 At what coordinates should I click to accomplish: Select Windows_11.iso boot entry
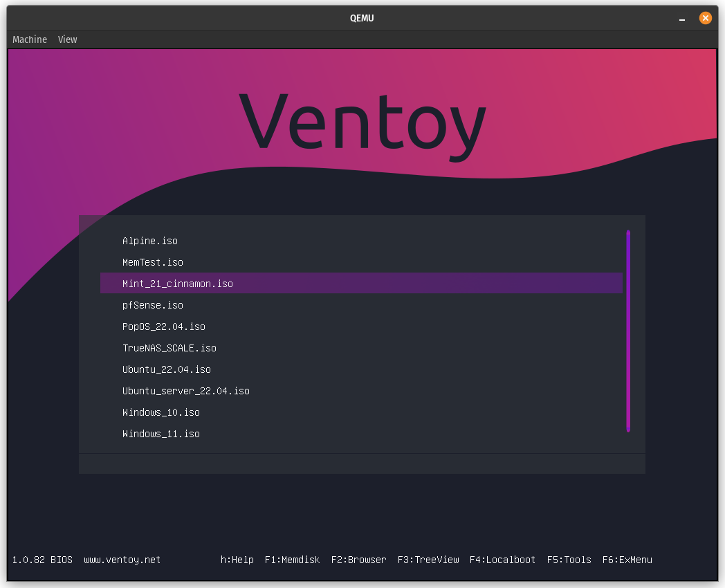point(361,434)
